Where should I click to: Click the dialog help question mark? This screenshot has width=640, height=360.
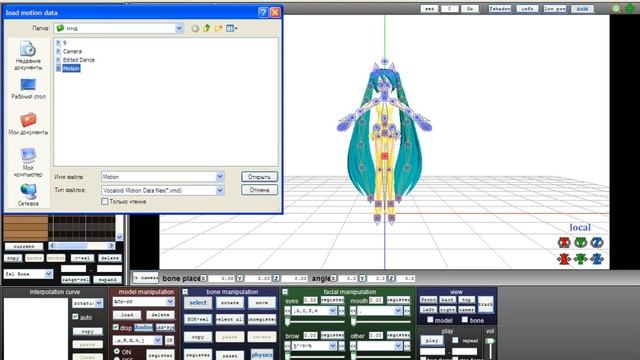(x=263, y=12)
